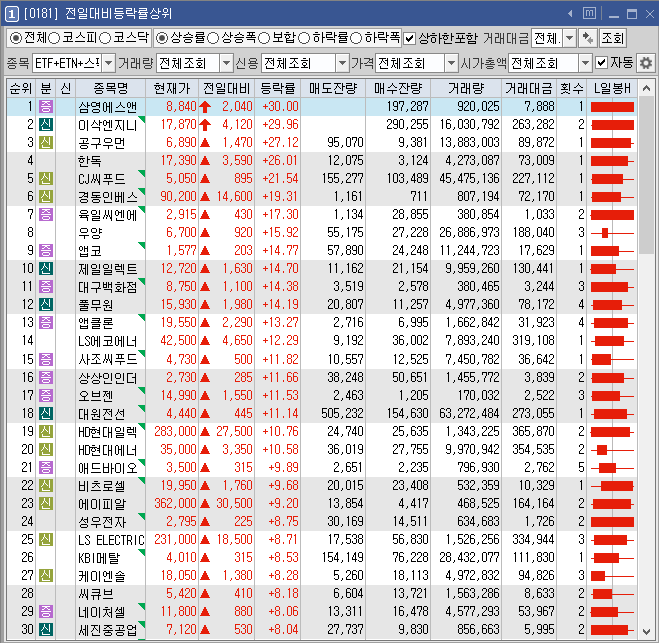Click the 신 badge in CJ씨푸드 row

click(x=46, y=178)
